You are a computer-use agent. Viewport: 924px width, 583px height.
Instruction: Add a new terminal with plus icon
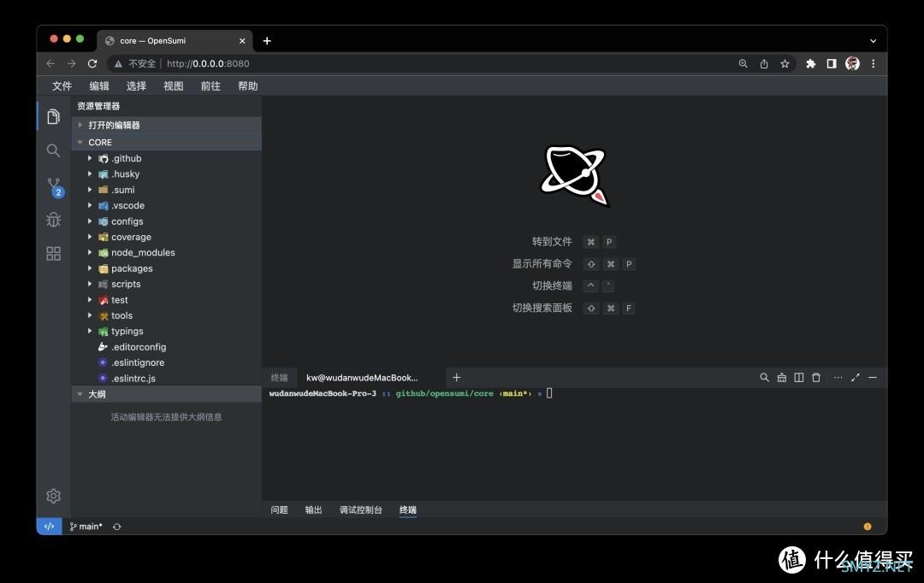click(456, 378)
